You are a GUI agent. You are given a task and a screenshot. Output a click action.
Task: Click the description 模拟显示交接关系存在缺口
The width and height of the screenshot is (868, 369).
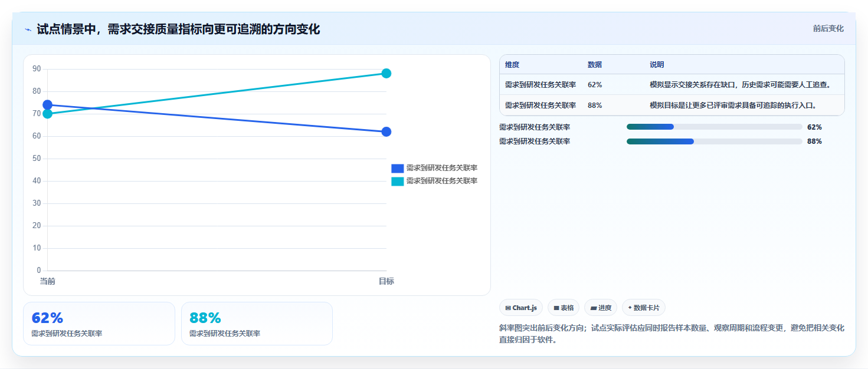tap(741, 85)
